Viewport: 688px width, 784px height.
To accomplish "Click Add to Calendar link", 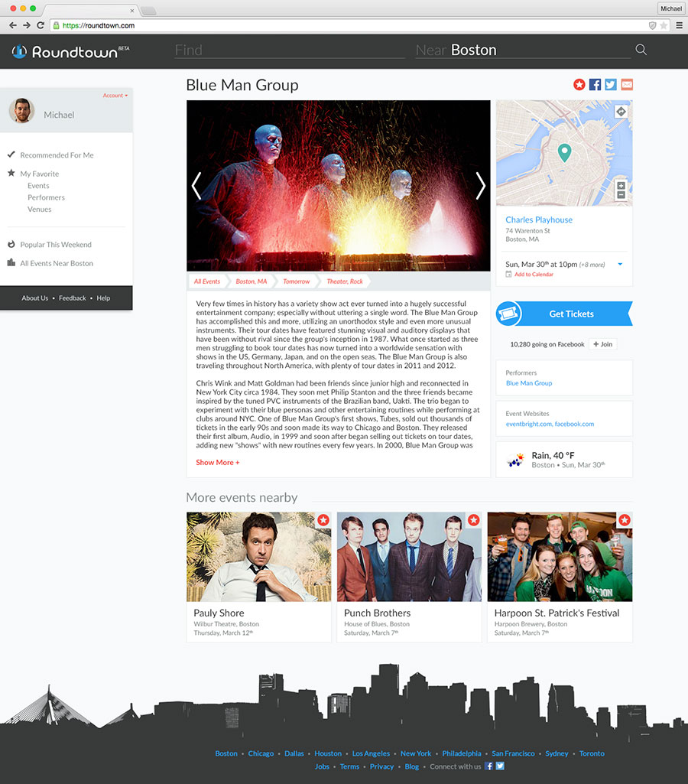I will tap(534, 274).
